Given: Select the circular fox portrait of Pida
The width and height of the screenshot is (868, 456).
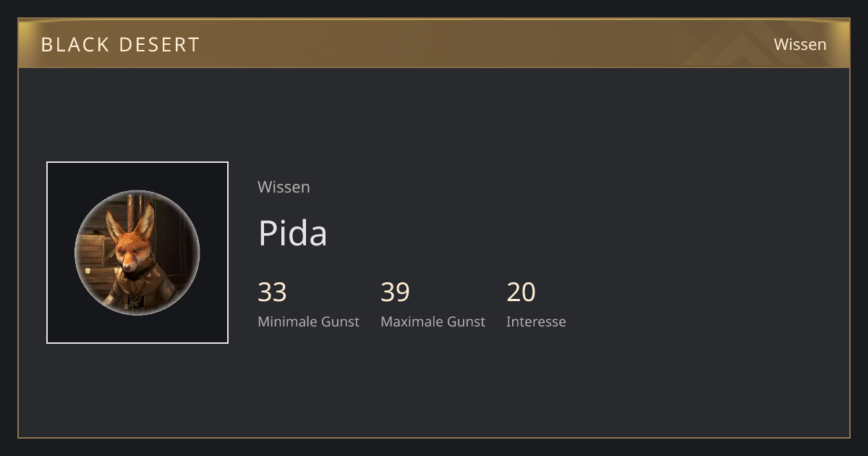Looking at the screenshot, I should pyautogui.click(x=137, y=253).
